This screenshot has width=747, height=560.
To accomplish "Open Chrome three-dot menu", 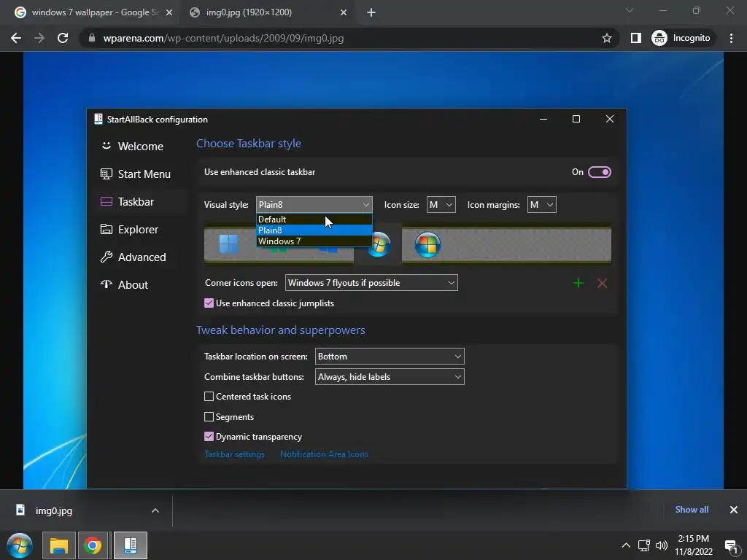I will click(731, 38).
